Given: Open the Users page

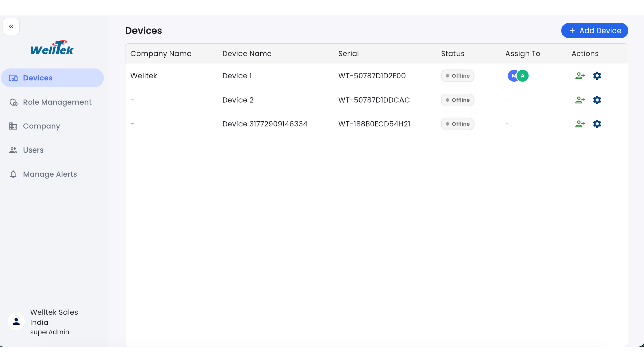Looking at the screenshot, I should coord(33,150).
